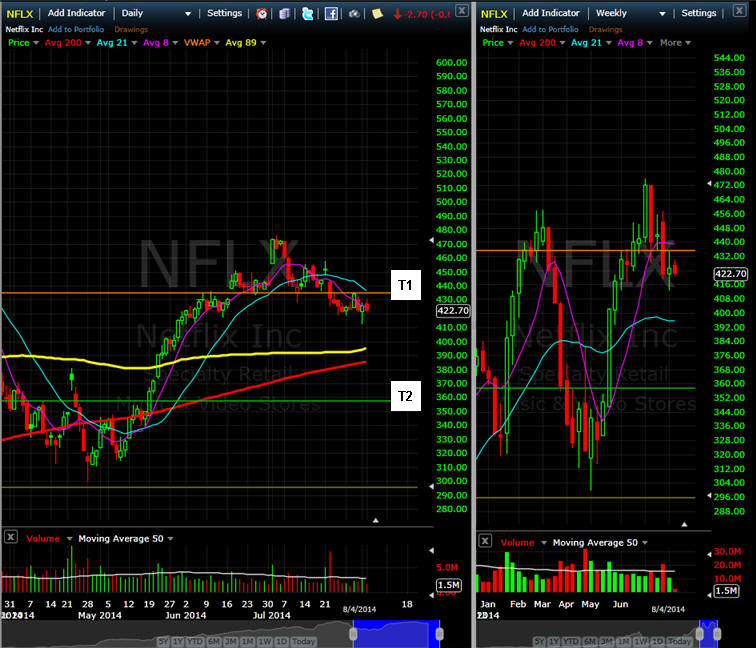Screen dimensions: 756x648
Task: Click the 422.70 current price label on the weekly axis
Action: [x=730, y=274]
